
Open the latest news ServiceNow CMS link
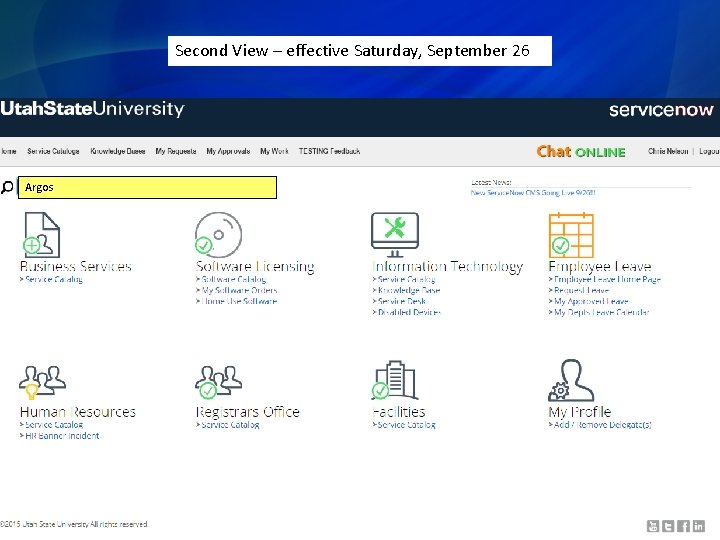click(x=533, y=193)
